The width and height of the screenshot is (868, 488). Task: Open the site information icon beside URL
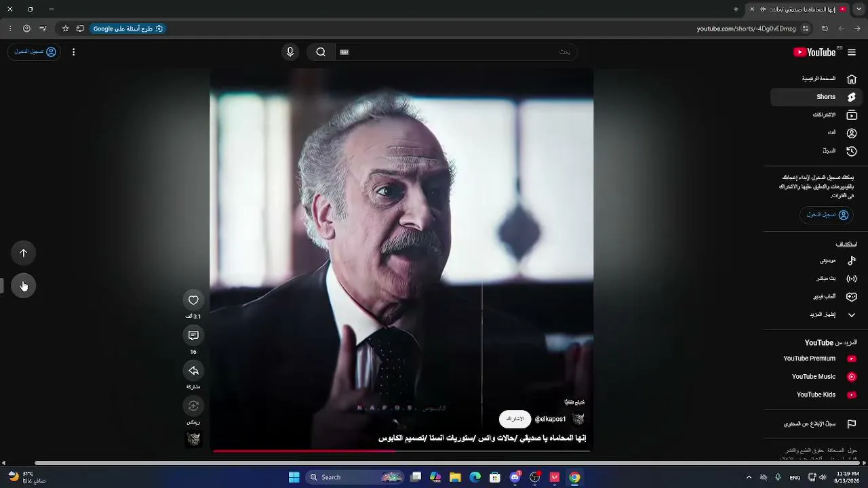(806, 28)
